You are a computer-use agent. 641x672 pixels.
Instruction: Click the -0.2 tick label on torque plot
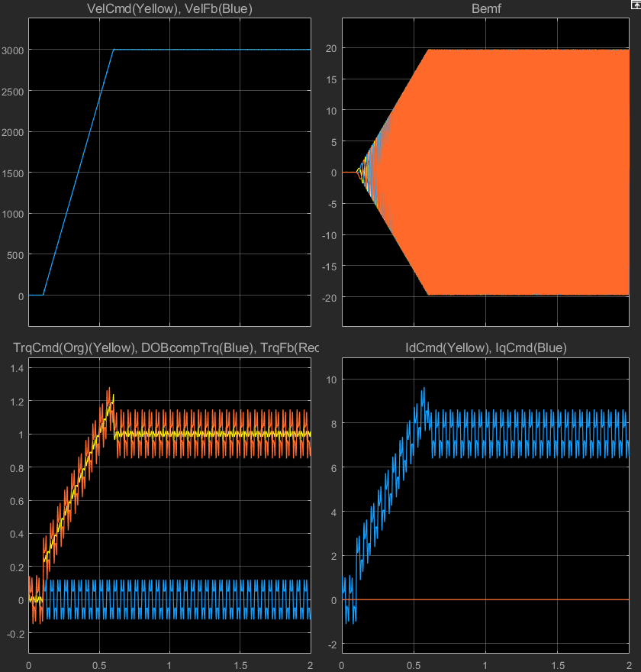tap(15, 634)
